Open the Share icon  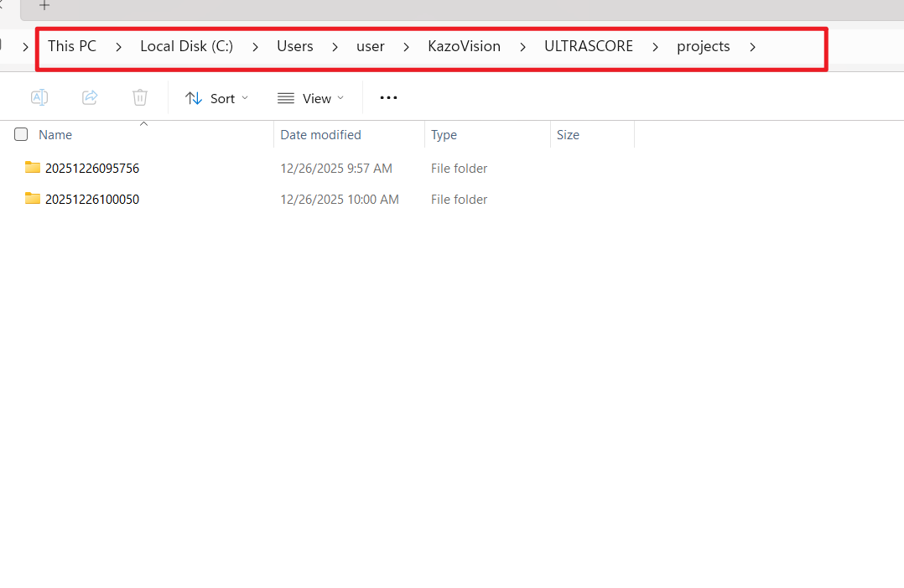click(89, 97)
